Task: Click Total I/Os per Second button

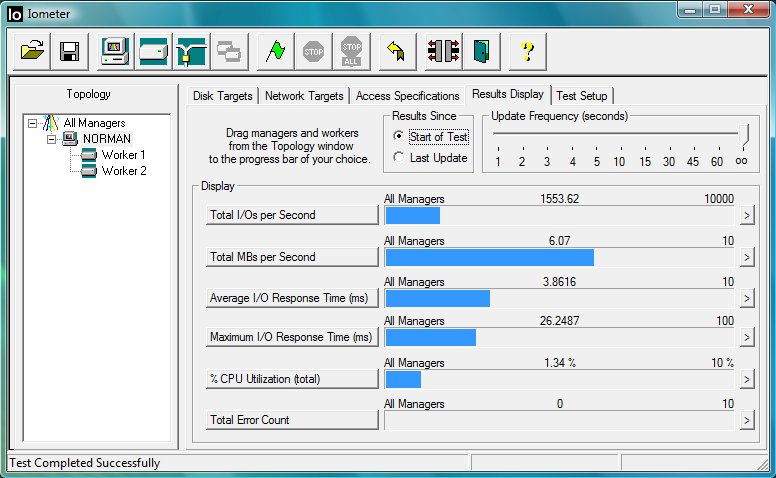Action: (x=292, y=215)
